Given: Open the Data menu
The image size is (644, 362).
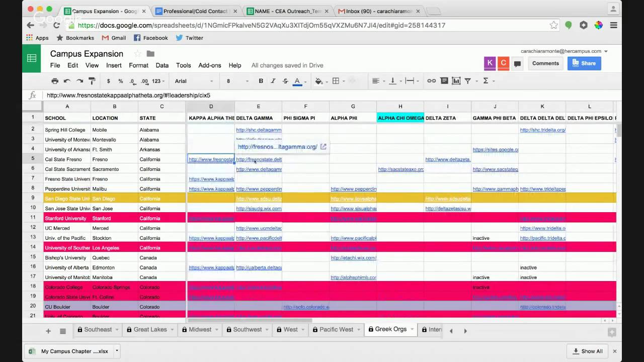Looking at the screenshot, I should 162,65.
